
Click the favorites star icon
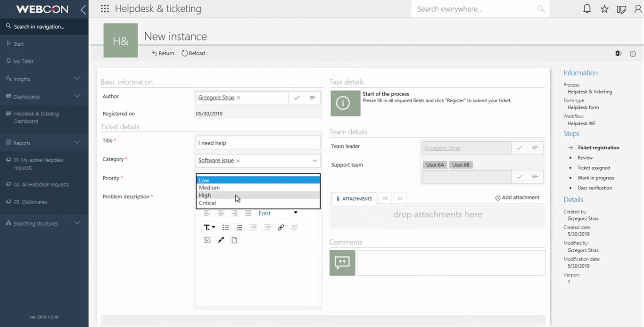tap(604, 9)
